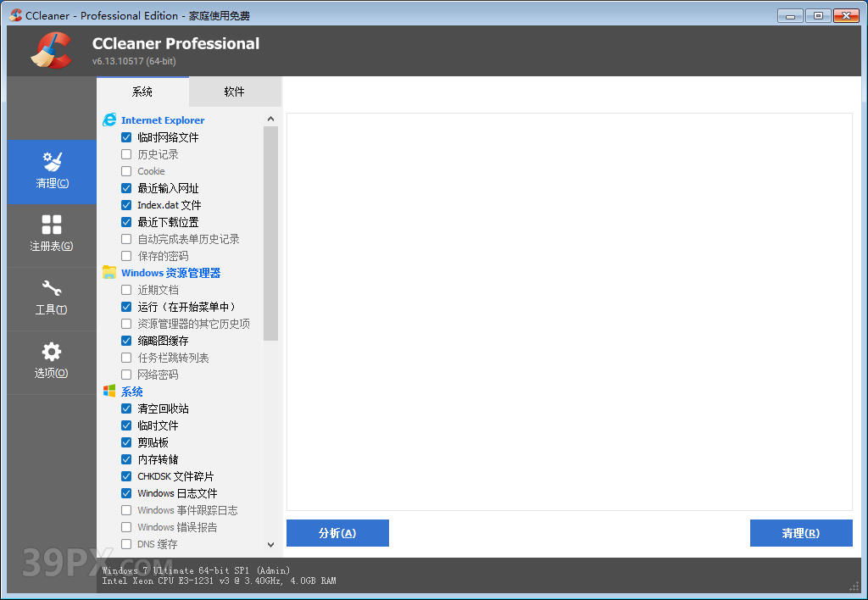This screenshot has height=600, width=868.
Task: Enable DNS 缓存 checkbox
Action: pos(126,544)
